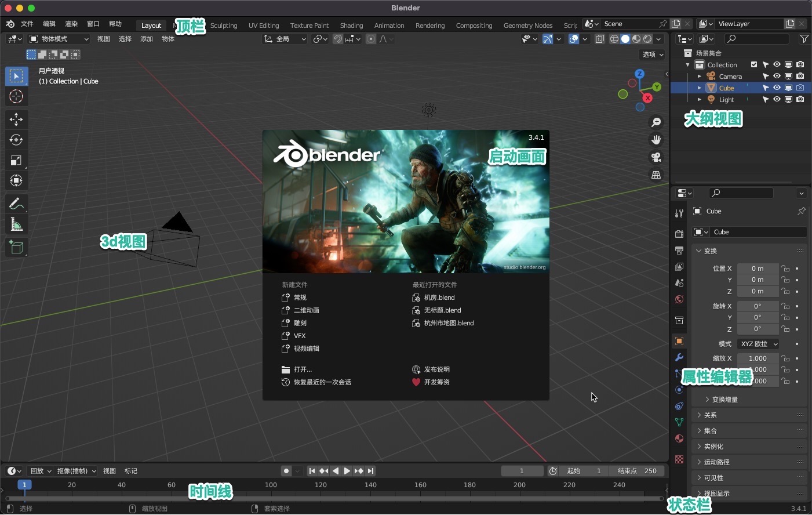The height and width of the screenshot is (515, 812).
Task: Select the Scale tool
Action: coord(16,160)
